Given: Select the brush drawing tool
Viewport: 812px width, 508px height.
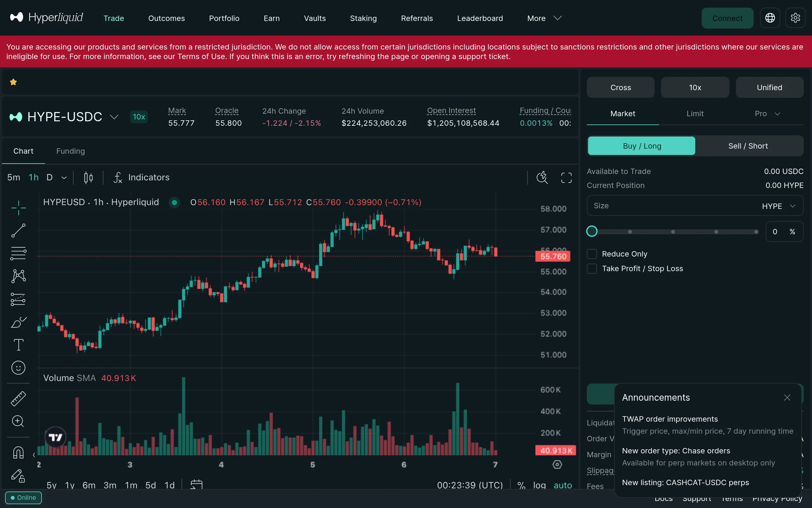Looking at the screenshot, I should [x=18, y=322].
